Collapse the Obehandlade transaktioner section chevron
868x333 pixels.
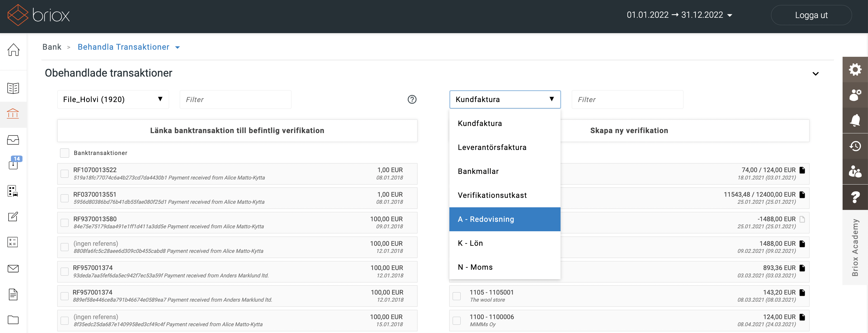coord(815,74)
